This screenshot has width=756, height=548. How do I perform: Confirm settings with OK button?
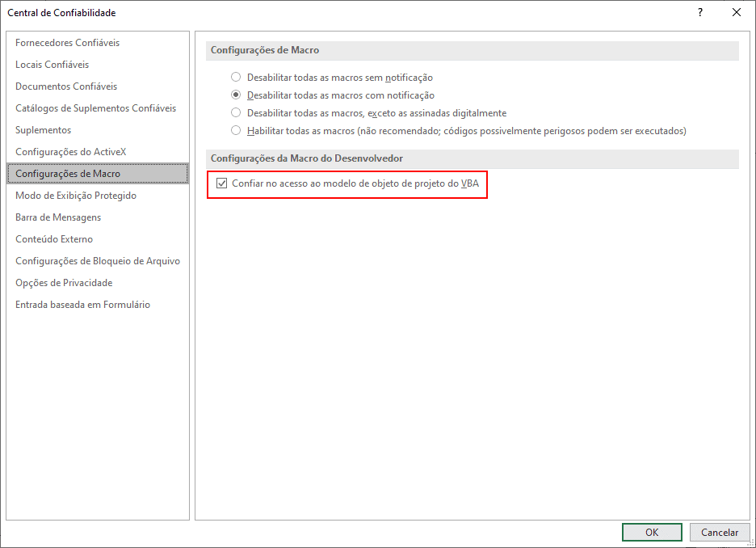tap(652, 533)
